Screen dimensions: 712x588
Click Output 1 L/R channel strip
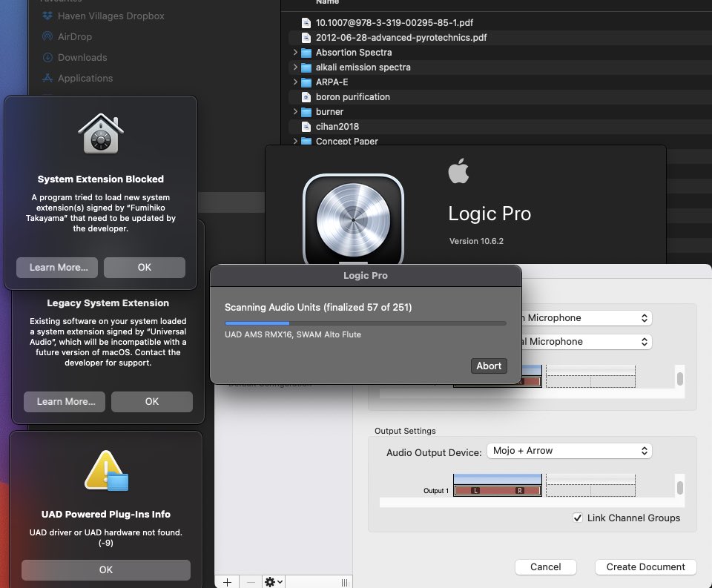coord(498,490)
